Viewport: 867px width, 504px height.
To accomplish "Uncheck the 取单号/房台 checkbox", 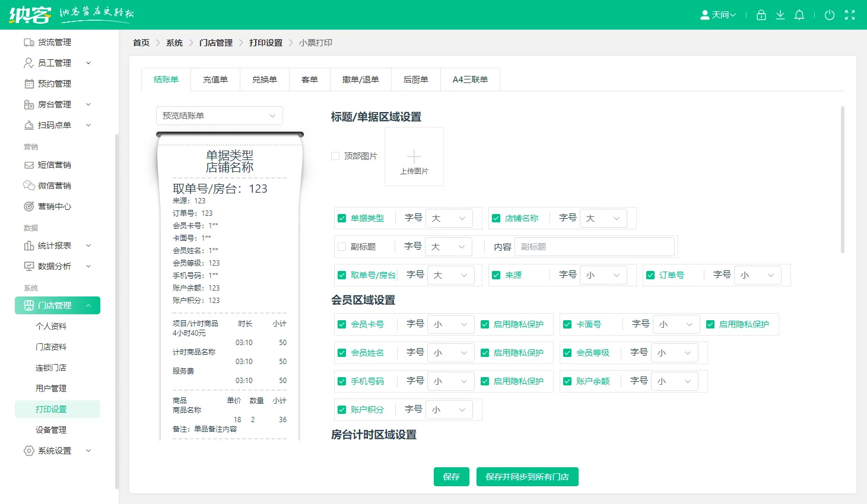I will 342,275.
